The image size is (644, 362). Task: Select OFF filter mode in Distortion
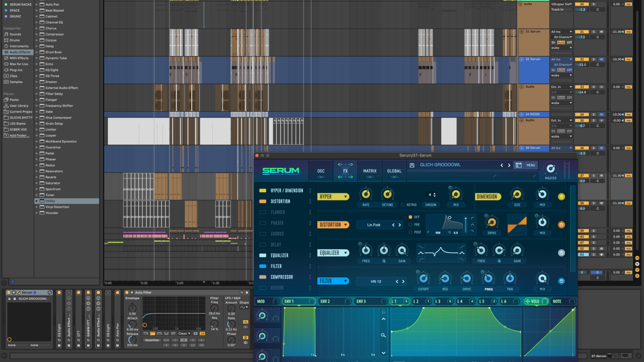(411, 217)
